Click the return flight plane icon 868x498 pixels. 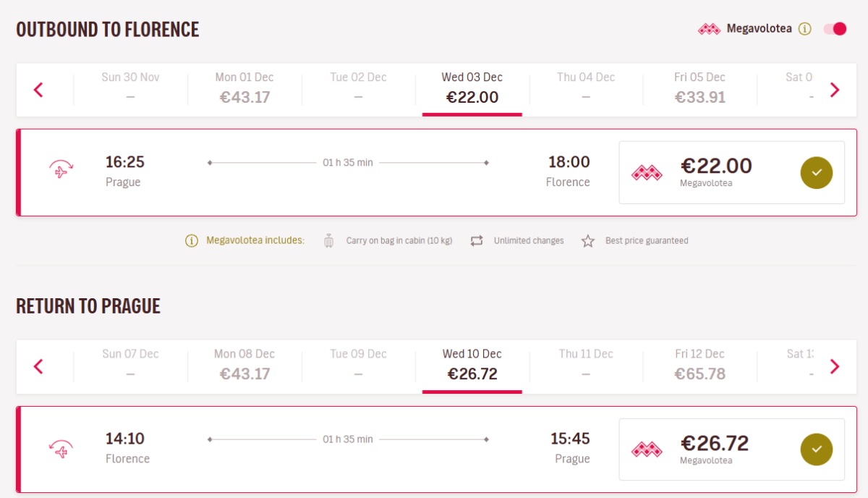(x=61, y=449)
